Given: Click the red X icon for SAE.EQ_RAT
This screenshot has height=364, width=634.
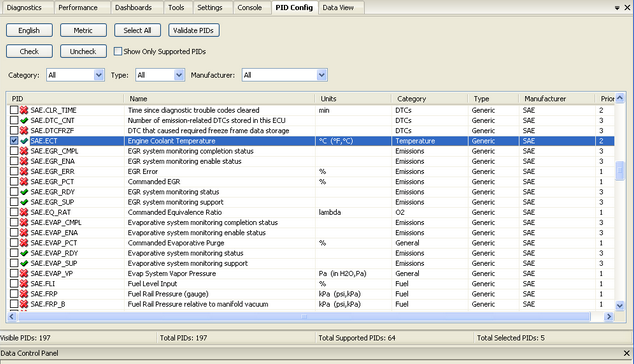Looking at the screenshot, I should tap(24, 212).
